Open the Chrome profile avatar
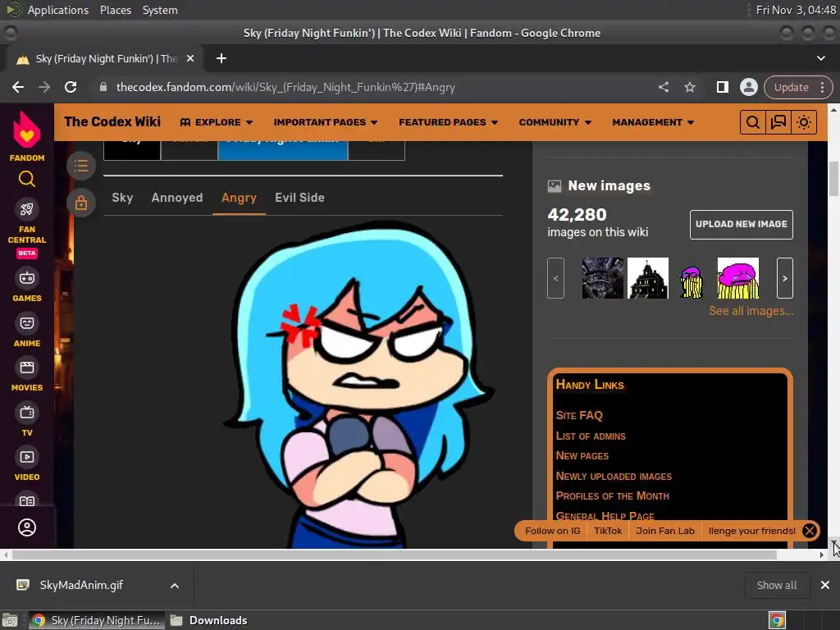The image size is (840, 630). click(x=748, y=87)
